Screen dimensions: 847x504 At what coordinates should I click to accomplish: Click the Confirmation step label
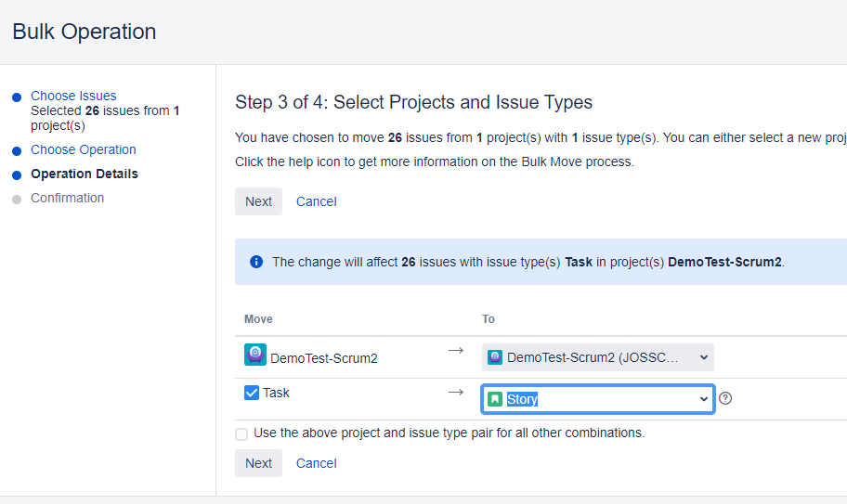coord(68,198)
